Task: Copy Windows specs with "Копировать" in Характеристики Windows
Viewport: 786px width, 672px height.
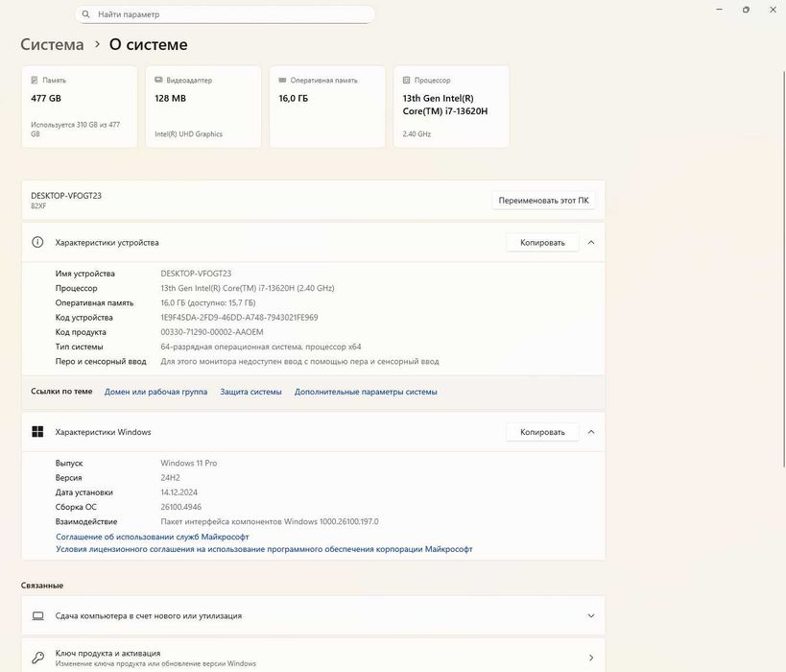Action: point(542,432)
